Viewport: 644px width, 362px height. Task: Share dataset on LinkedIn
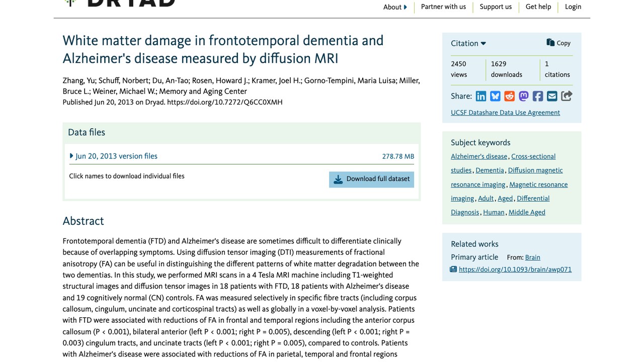click(481, 96)
